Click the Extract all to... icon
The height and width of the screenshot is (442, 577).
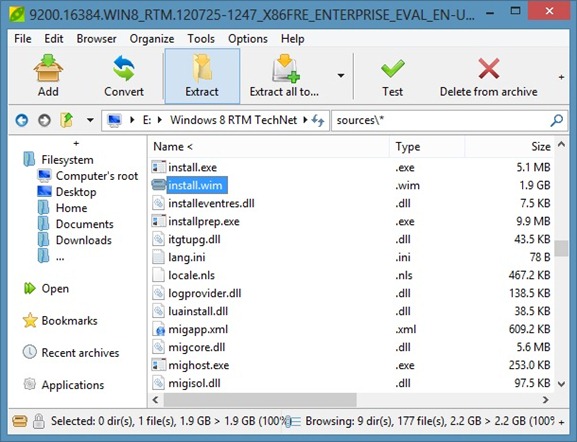click(x=286, y=68)
